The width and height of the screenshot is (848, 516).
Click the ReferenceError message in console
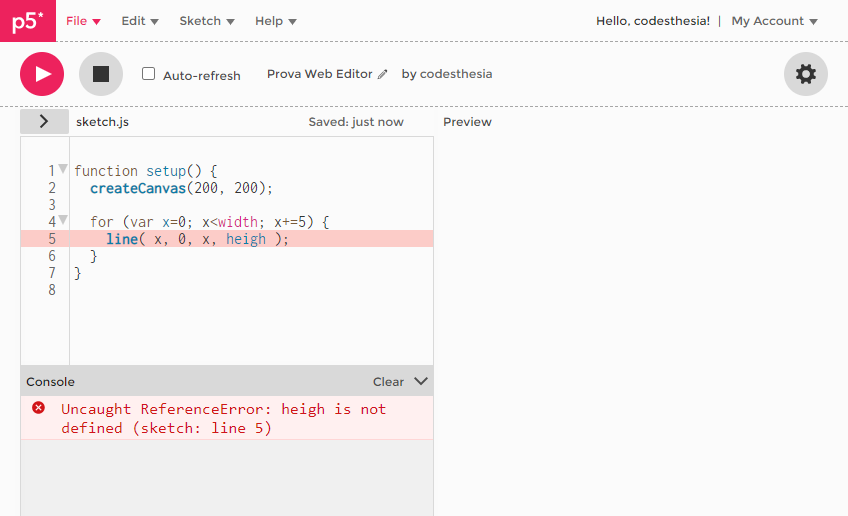(x=223, y=418)
